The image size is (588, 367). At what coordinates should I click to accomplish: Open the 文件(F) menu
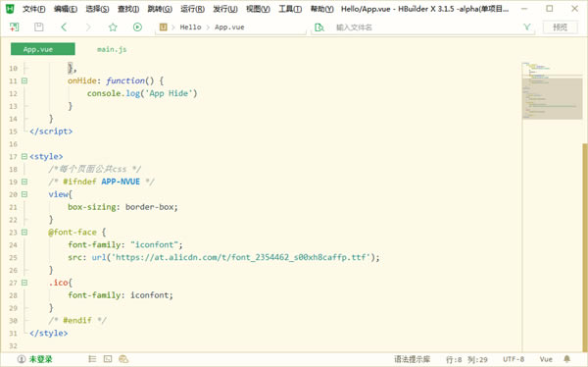[33, 9]
